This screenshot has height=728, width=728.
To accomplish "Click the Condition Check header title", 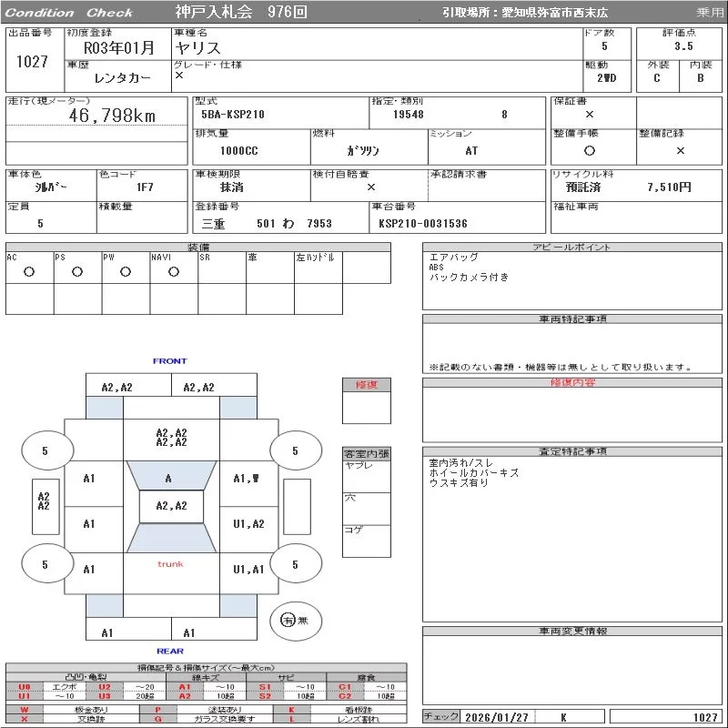I will pos(69,13).
